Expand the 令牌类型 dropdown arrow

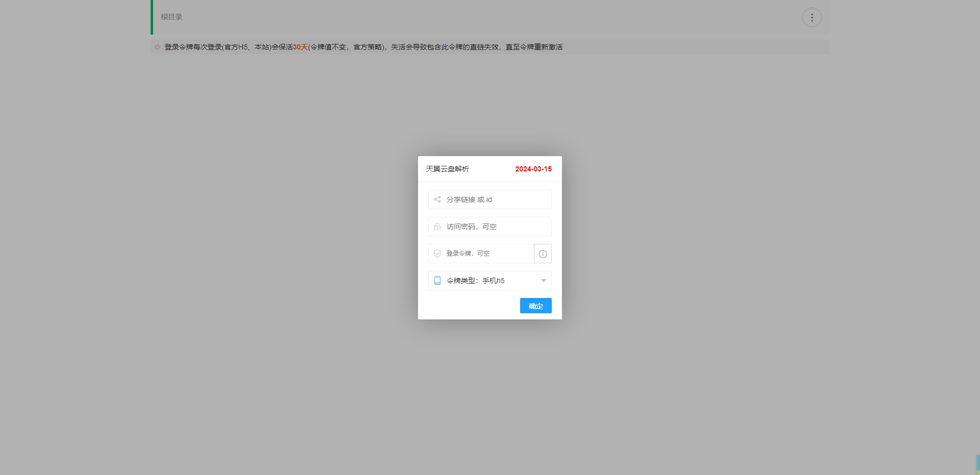coord(544,281)
